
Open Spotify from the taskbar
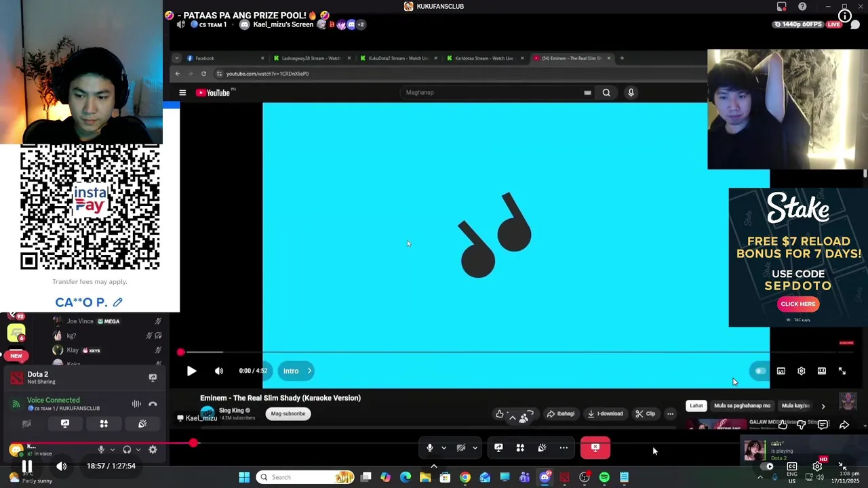pos(604,478)
